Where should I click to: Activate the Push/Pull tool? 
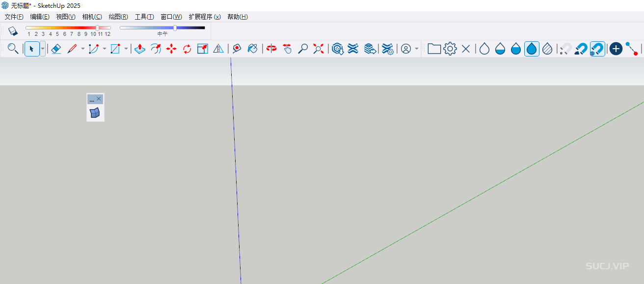click(140, 49)
